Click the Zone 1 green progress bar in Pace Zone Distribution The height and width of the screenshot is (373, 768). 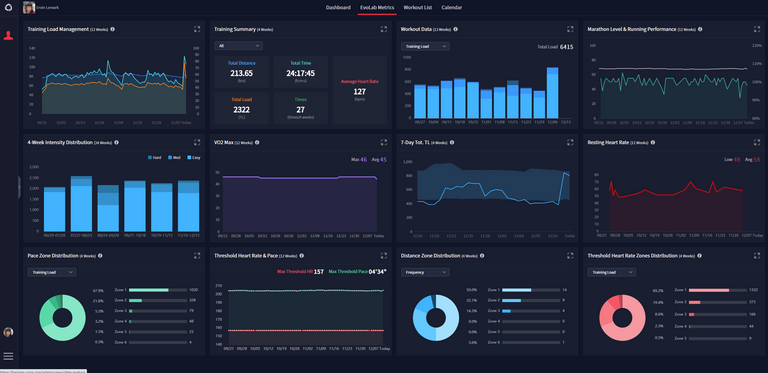158,290
